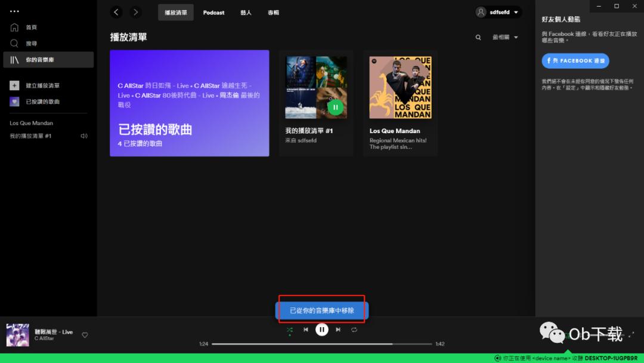
Task: Select the 搜尋 search icon in sidebar
Action: pyautogui.click(x=13, y=43)
